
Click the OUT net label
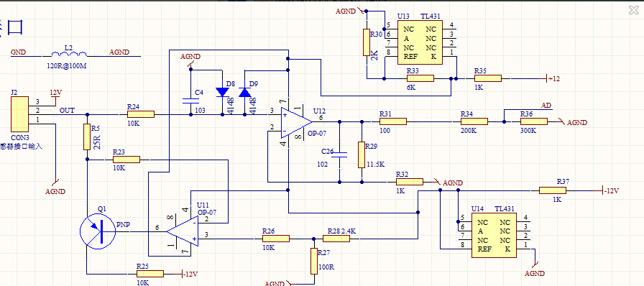coord(67,111)
